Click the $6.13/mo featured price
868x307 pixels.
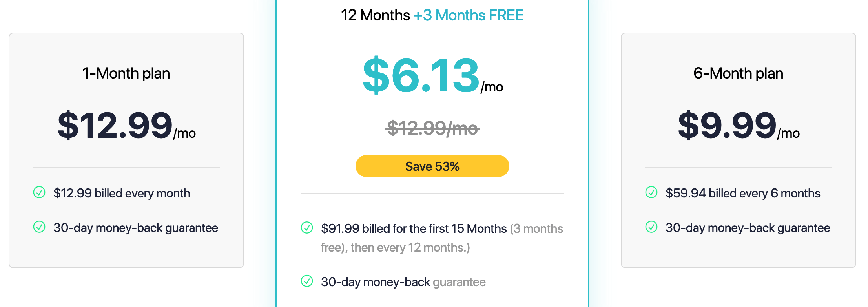[433, 75]
